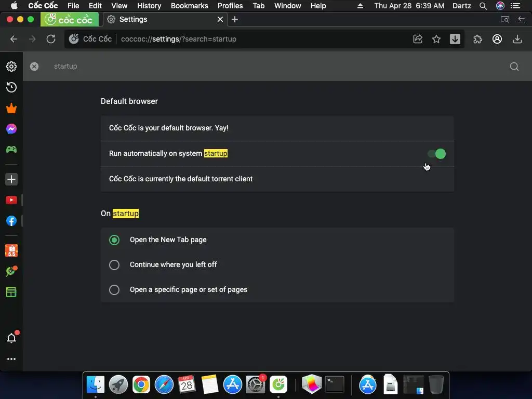Switch to the Cốc Cốc pinned tab

[70, 19]
